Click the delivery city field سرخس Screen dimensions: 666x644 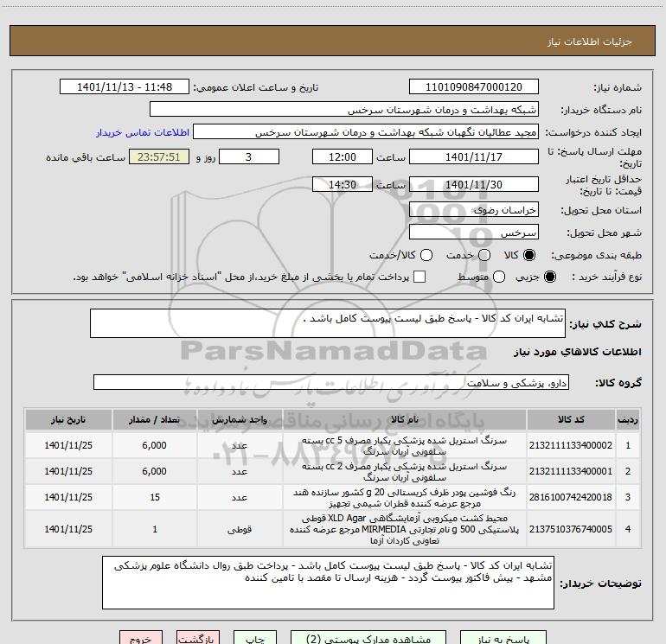pos(474,233)
